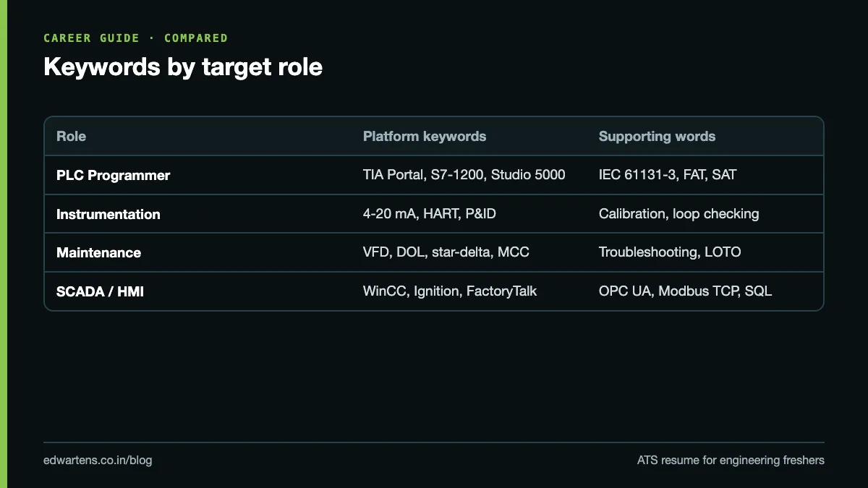This screenshot has width=868, height=488.
Task: Select the 'Maintenance' row label
Action: coord(99,253)
